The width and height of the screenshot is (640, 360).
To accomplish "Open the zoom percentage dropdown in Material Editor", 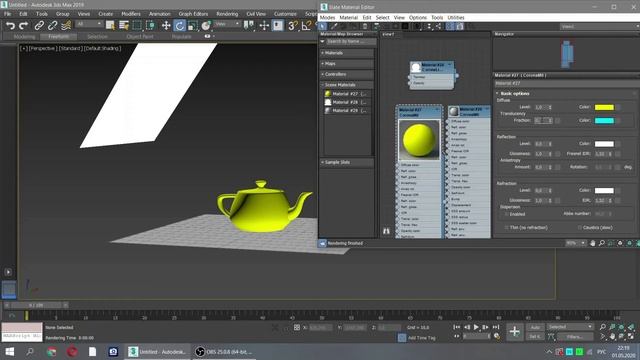I will pos(576,243).
